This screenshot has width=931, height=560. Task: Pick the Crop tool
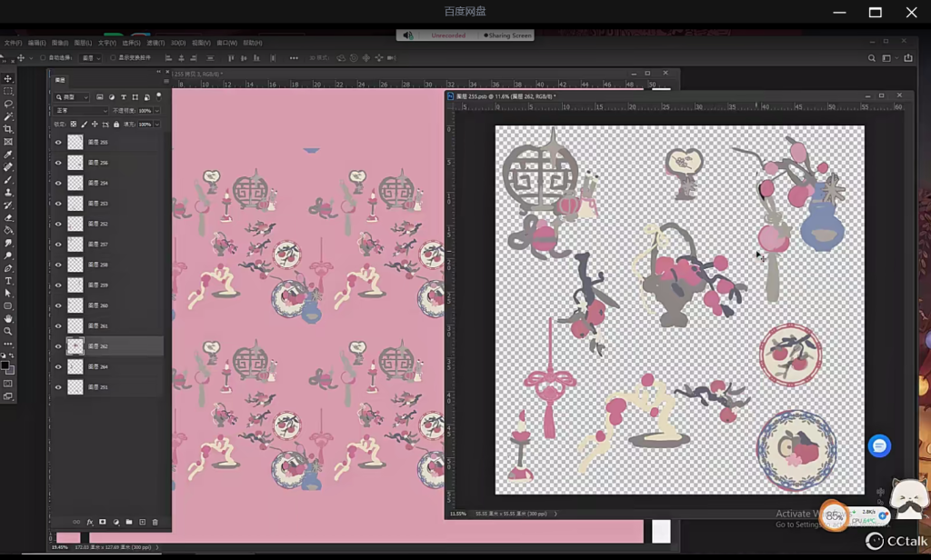point(8,129)
